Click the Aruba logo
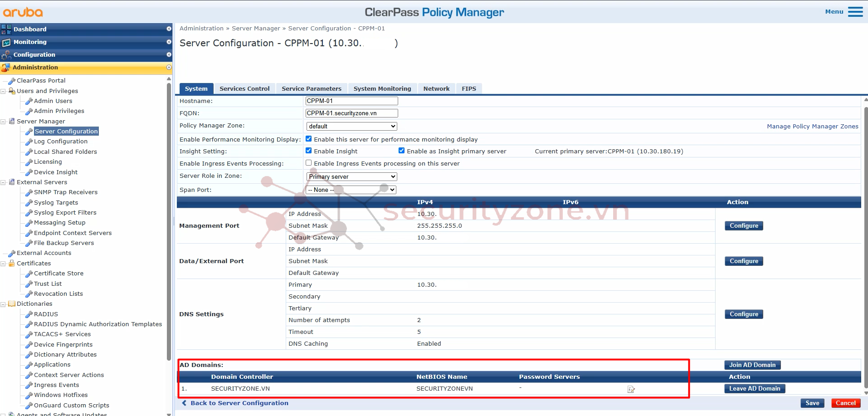 click(23, 12)
